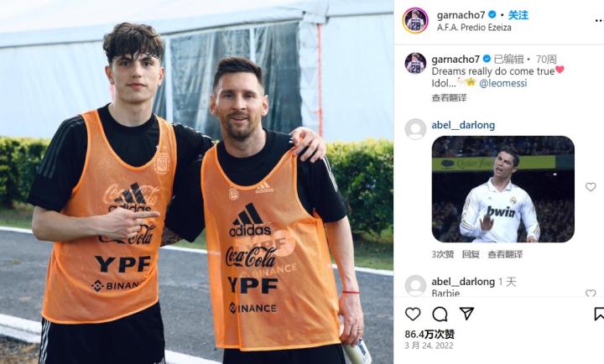Follow garnacho7 with the 关注 button
Image resolution: width=604 pixels, height=364 pixels.
click(x=518, y=15)
